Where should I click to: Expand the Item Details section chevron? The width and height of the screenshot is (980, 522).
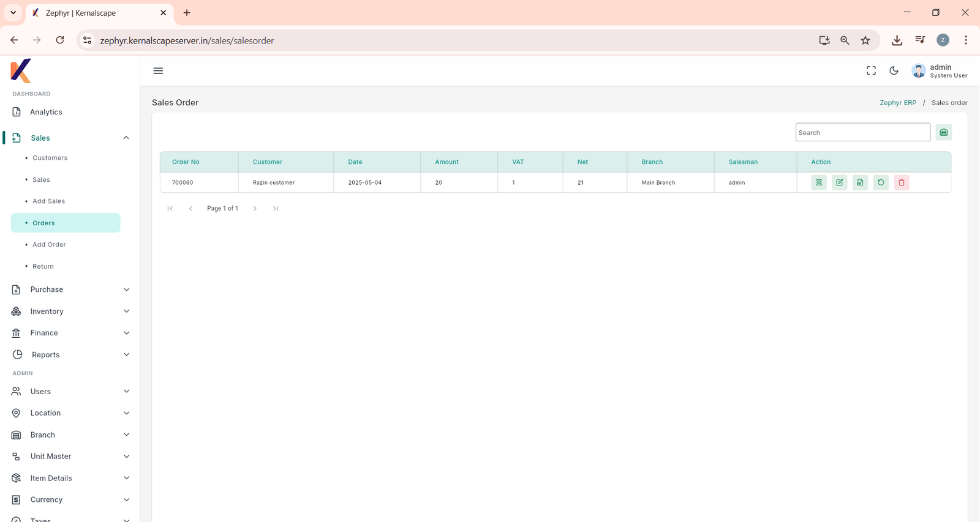pyautogui.click(x=127, y=478)
